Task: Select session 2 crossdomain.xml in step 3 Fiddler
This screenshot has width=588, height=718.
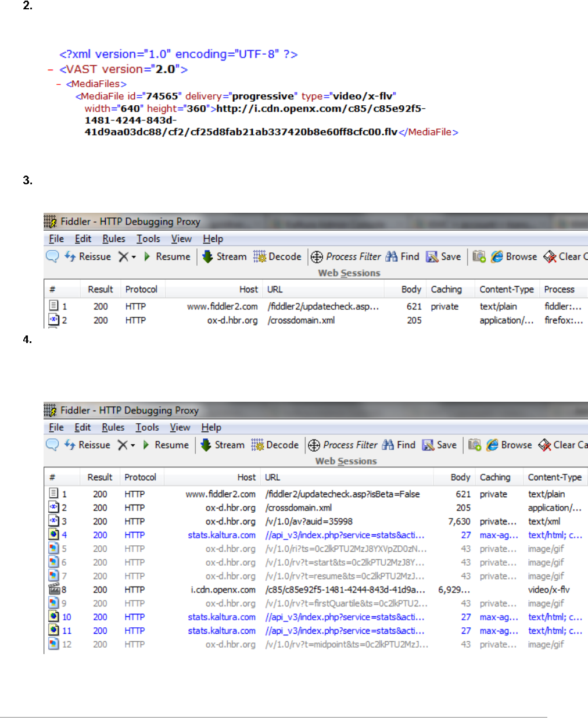Action: (301, 320)
